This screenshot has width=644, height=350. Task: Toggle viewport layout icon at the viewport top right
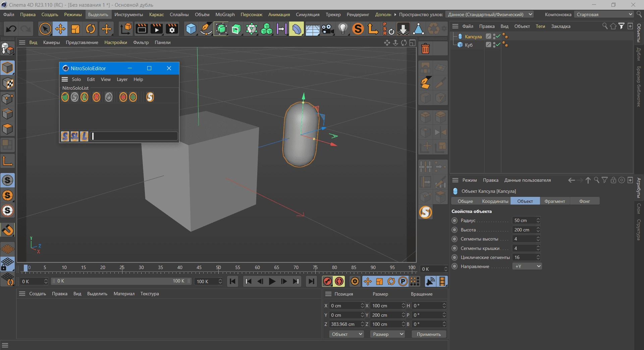pos(413,43)
